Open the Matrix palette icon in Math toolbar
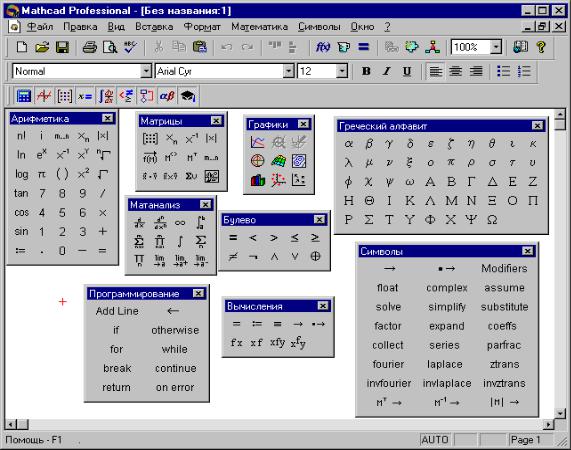The image size is (571, 450). pyautogui.click(x=65, y=96)
